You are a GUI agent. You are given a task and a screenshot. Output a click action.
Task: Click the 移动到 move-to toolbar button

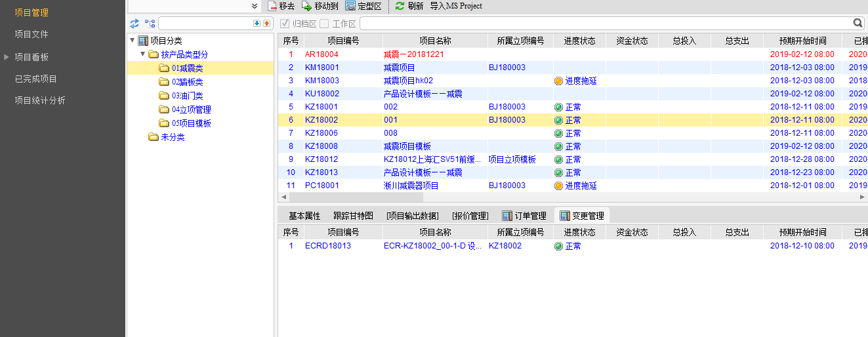click(320, 6)
